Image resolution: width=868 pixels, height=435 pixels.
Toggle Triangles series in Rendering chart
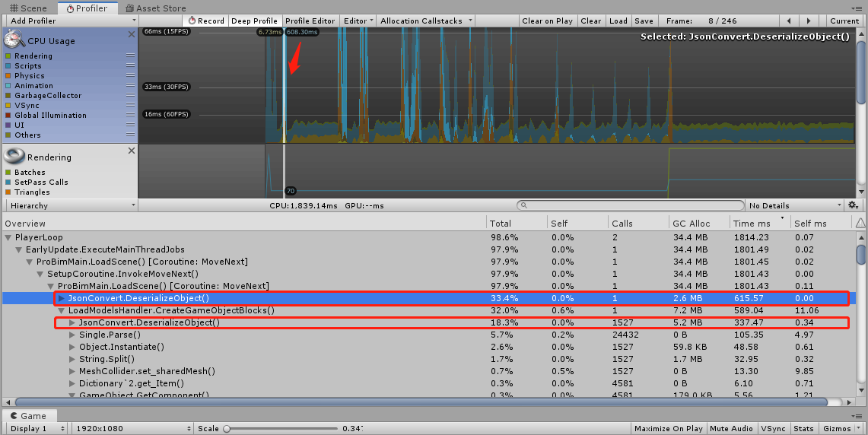(x=8, y=192)
